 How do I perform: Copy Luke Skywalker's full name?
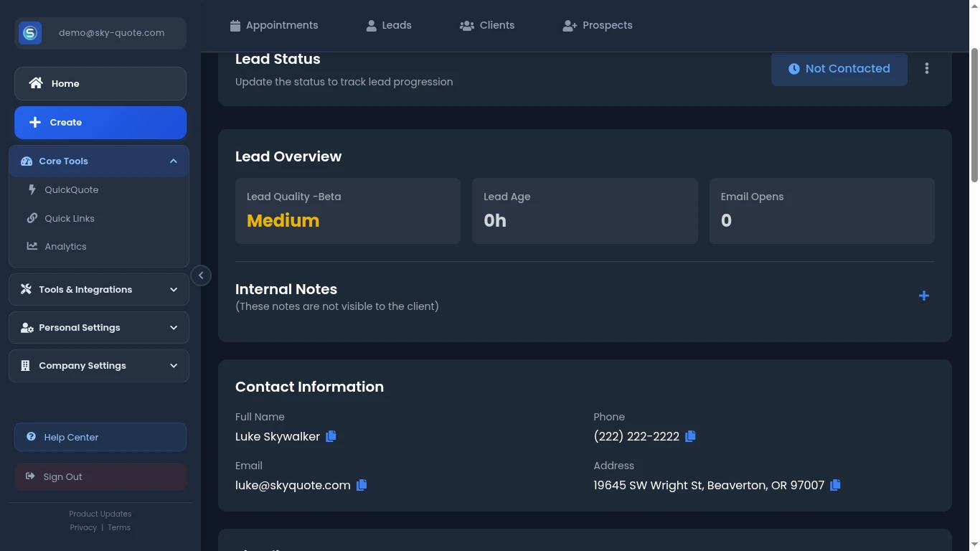(331, 435)
